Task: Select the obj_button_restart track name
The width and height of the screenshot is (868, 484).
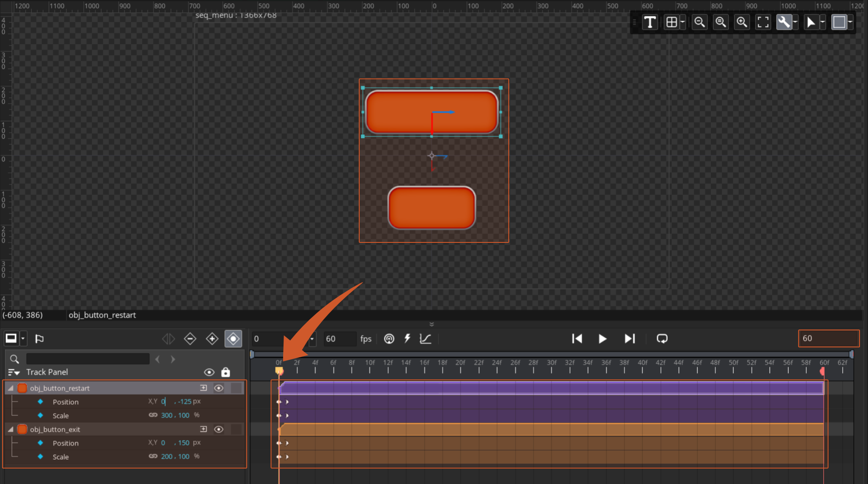Action: pos(60,388)
